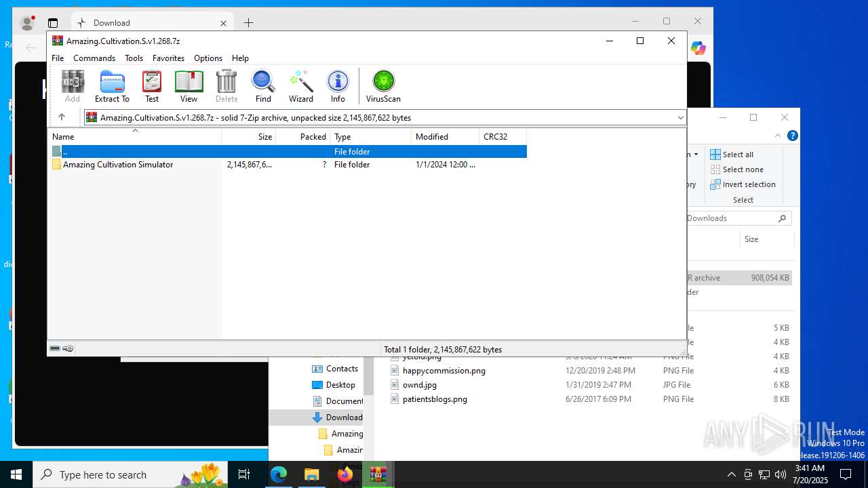Viewport: 868px width, 488px height.
Task: Open Downloads in Explorer navigation tree
Action: pyautogui.click(x=337, y=418)
